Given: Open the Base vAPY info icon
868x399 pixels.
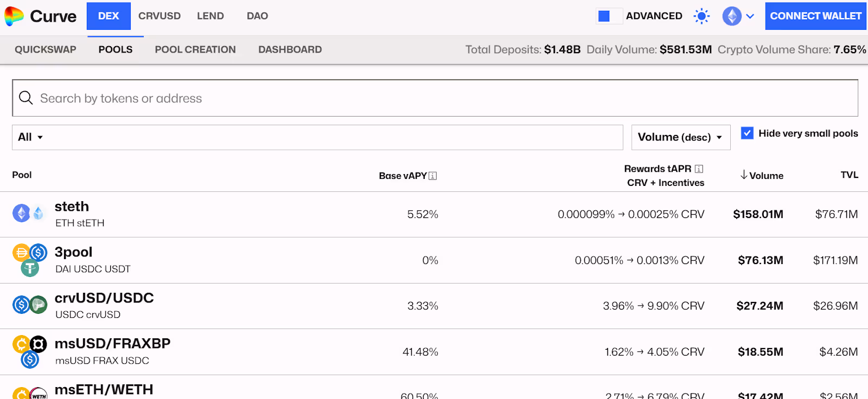Looking at the screenshot, I should (x=432, y=176).
